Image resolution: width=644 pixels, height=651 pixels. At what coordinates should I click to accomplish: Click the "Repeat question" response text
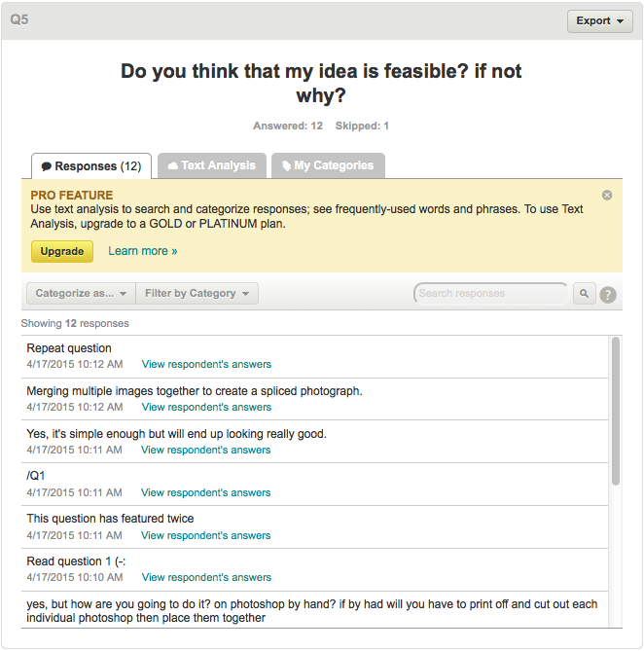[69, 348]
